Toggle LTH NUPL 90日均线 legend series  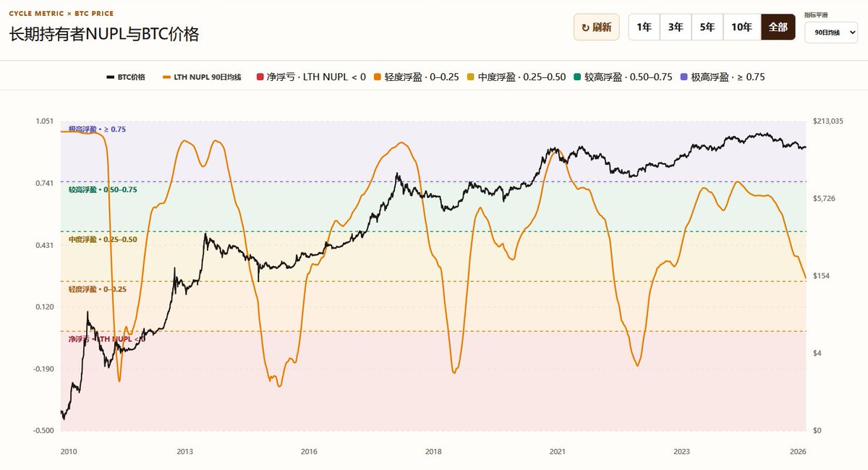click(203, 77)
